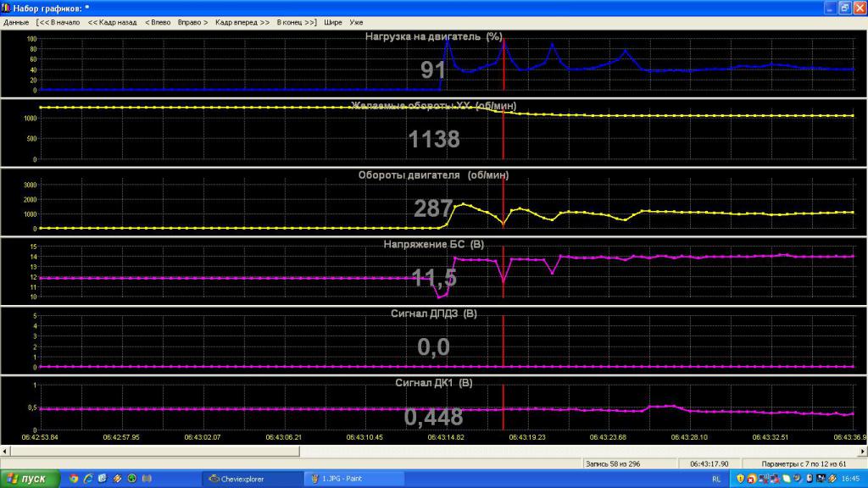Image resolution: width=868 pixels, height=488 pixels.
Task: Jump to end with 'В конец'
Action: click(x=296, y=22)
